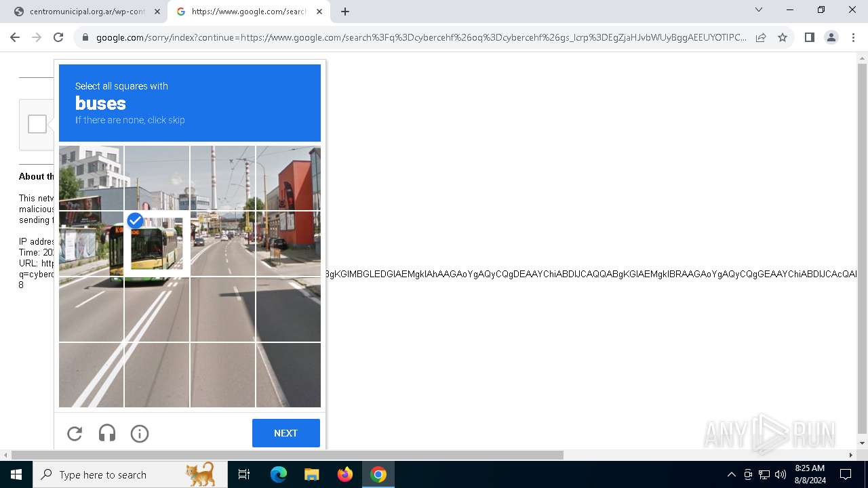Open Chrome from taskbar
Image resolution: width=868 pixels, height=488 pixels.
pos(378,474)
